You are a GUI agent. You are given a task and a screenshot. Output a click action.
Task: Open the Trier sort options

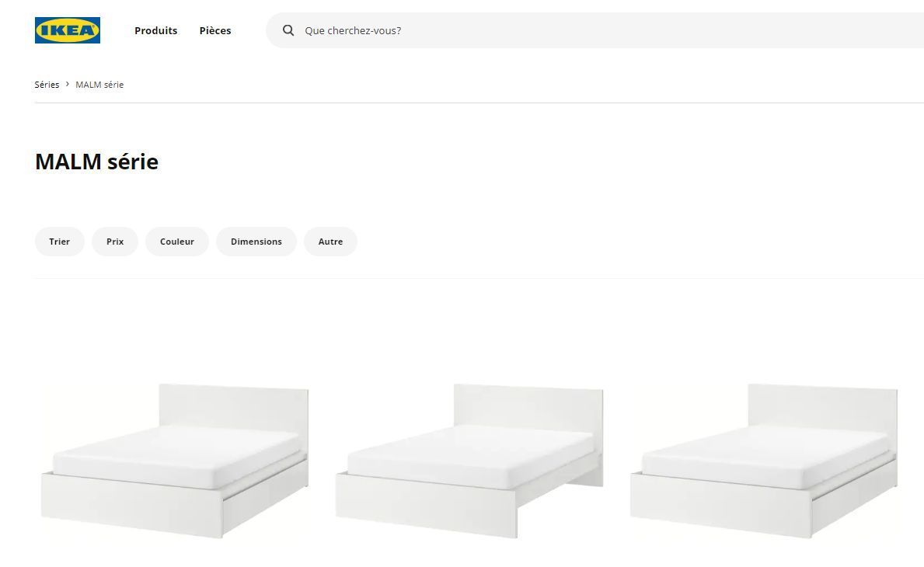pyautogui.click(x=59, y=242)
